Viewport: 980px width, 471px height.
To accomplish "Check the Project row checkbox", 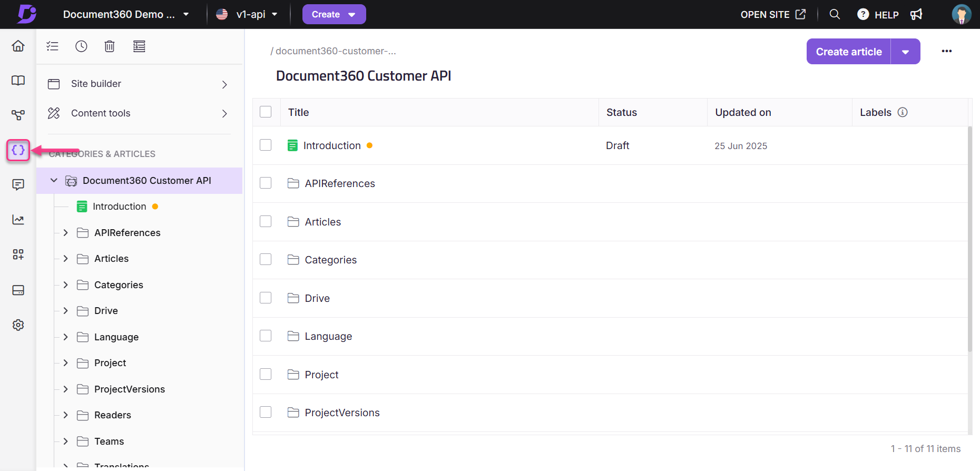I will pos(266,374).
